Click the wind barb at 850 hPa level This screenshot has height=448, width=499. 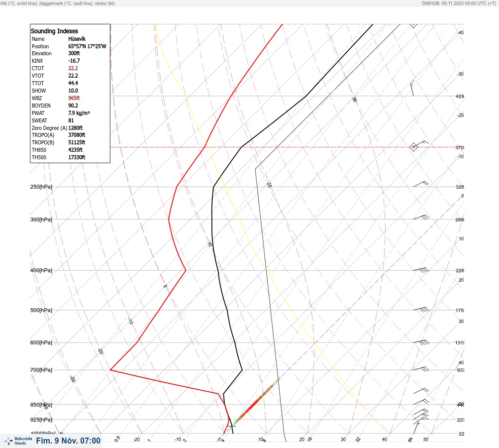coord(421,402)
